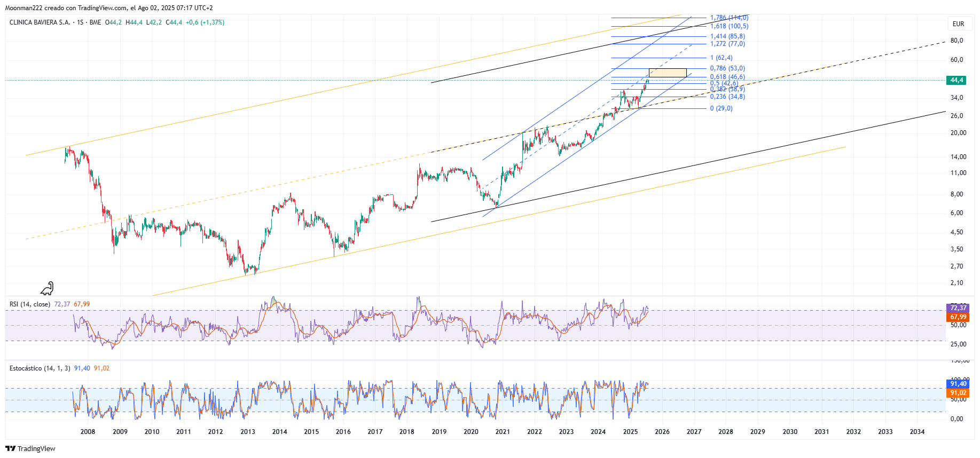
Task: Click the TradingView logo at bottom
Action: [x=30, y=448]
